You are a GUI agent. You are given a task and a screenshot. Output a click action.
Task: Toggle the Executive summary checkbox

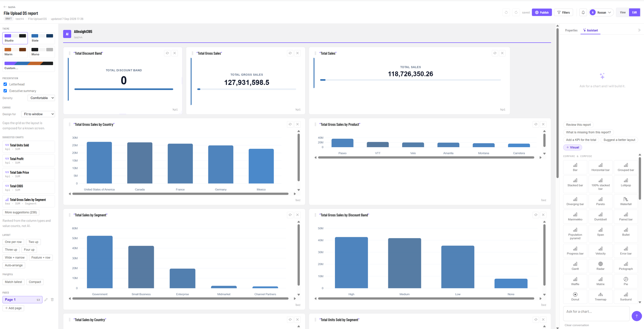click(5, 91)
